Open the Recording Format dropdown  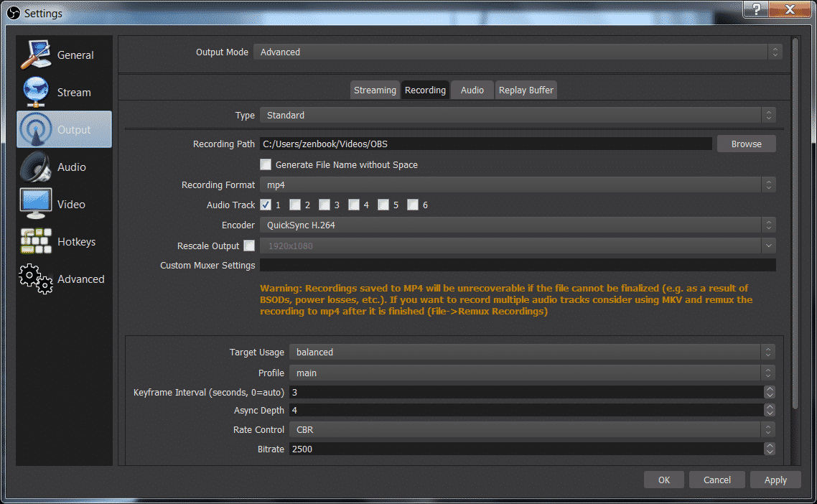click(x=768, y=185)
